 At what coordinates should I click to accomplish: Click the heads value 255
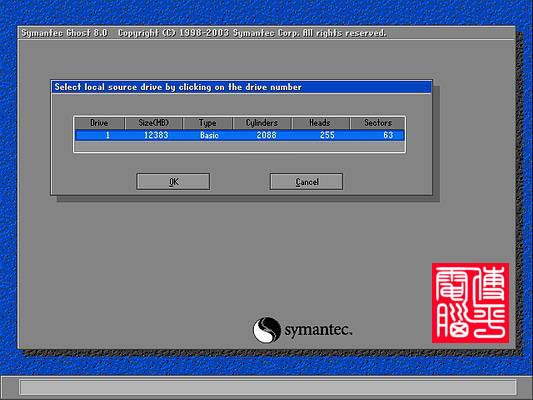click(x=327, y=135)
